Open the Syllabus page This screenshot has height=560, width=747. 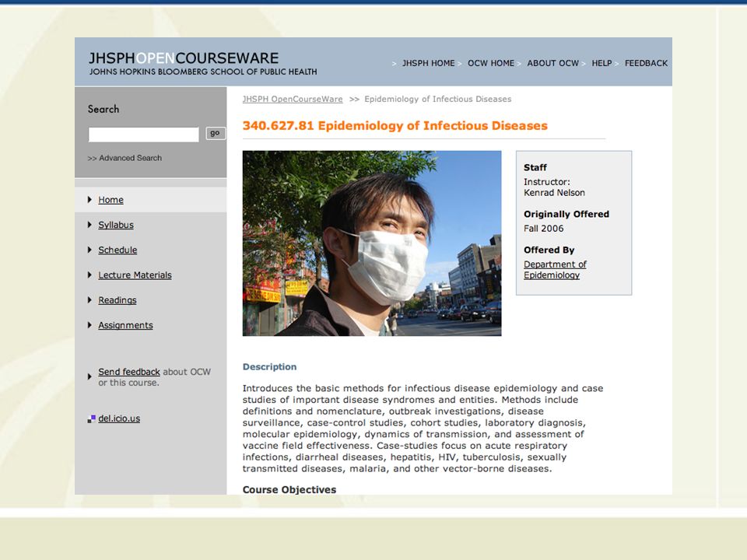tap(116, 225)
